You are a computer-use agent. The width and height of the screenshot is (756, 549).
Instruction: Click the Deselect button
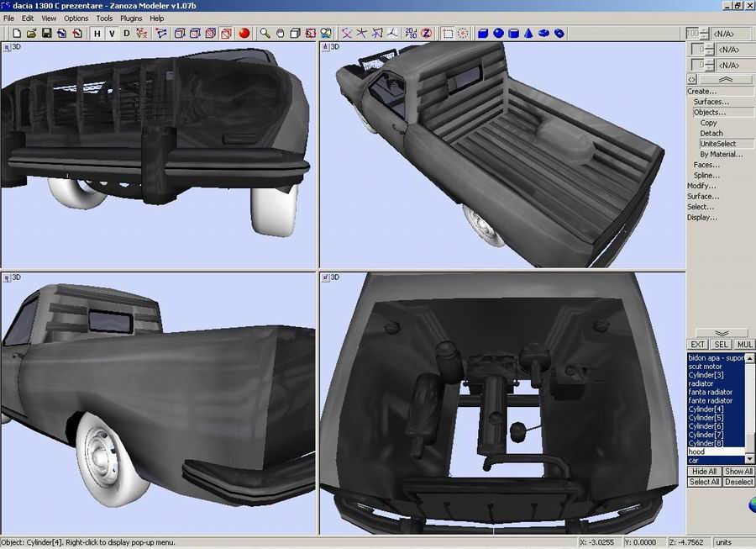[738, 482]
